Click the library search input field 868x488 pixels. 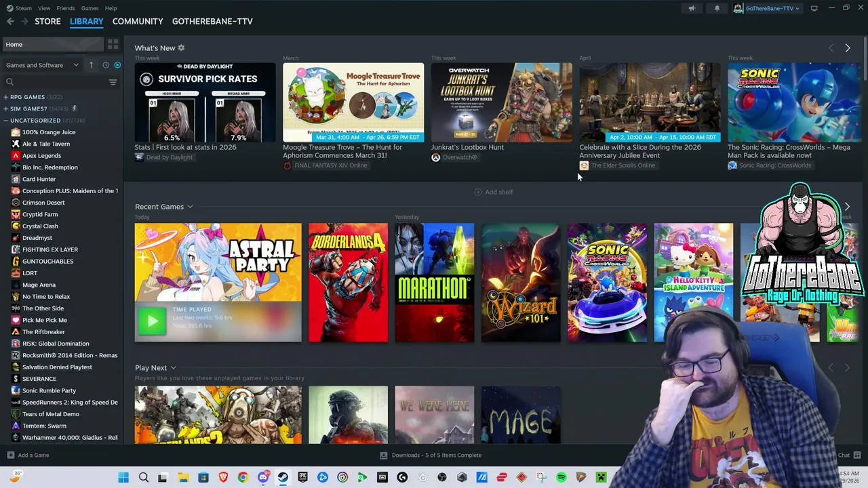pos(60,82)
